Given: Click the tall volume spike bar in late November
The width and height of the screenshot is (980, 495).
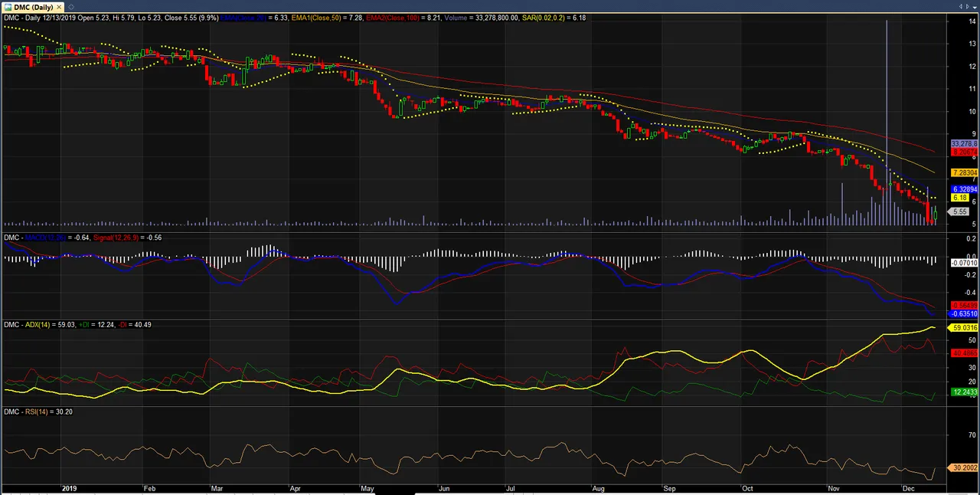Looking at the screenshot, I should click(887, 123).
